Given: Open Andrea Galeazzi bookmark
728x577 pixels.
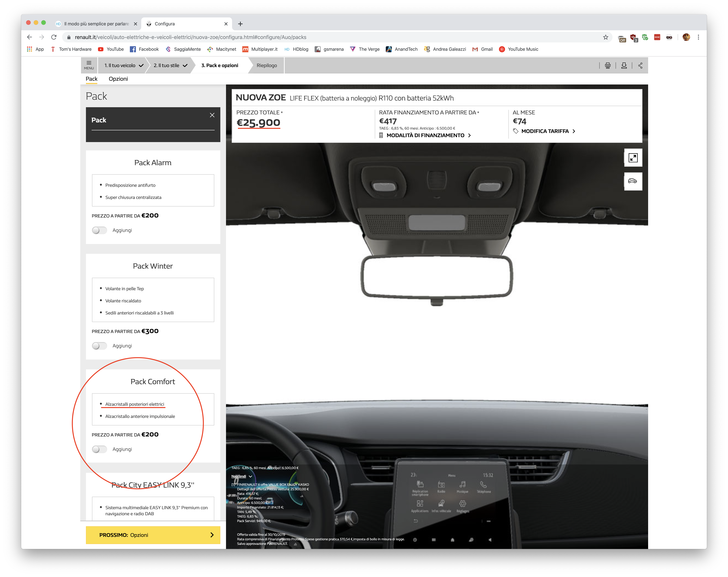Looking at the screenshot, I should coord(445,49).
